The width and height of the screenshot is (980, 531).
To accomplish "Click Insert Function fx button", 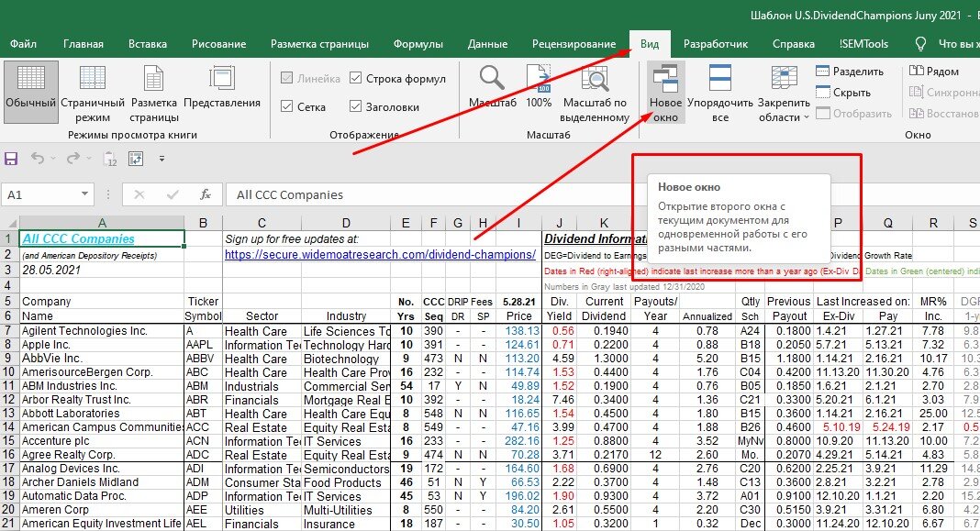I will coord(205,195).
